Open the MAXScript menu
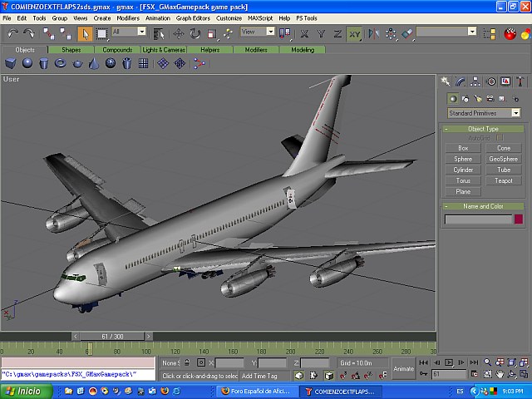This screenshot has width=532, height=399. (260, 17)
